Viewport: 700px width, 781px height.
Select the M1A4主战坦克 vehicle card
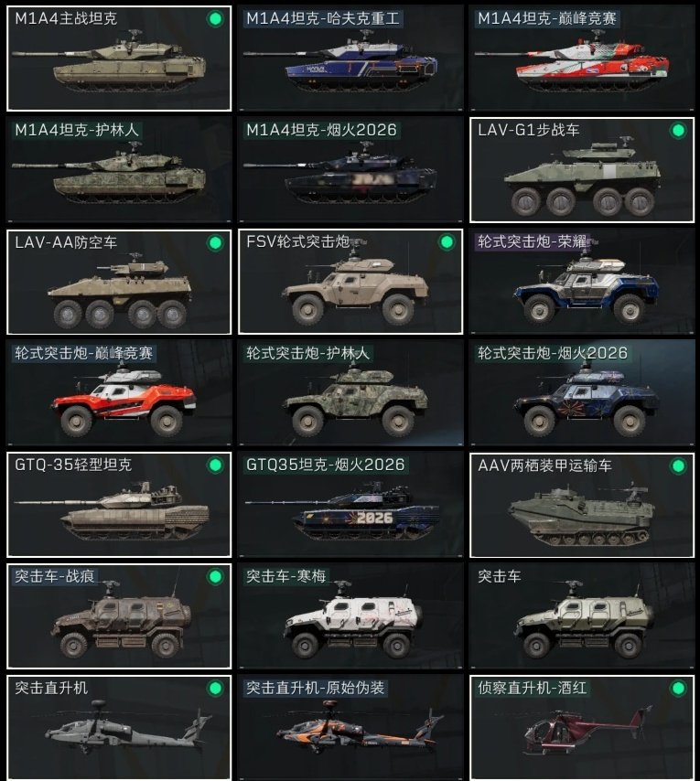pyautogui.click(x=119, y=59)
